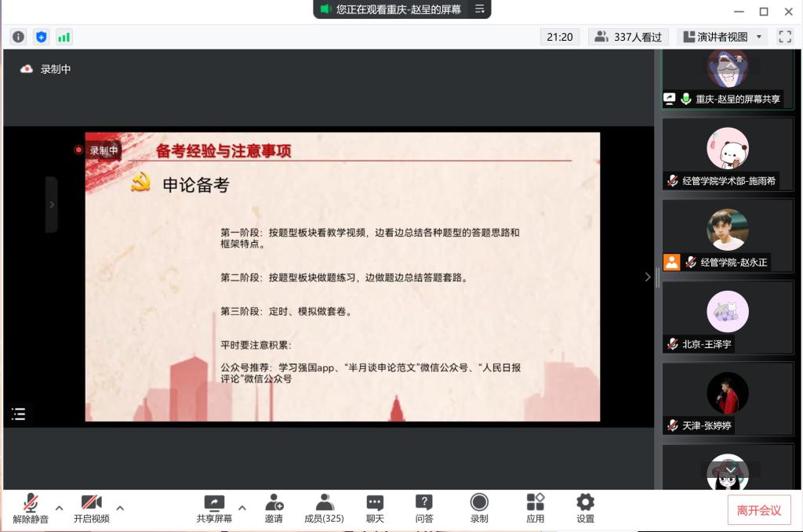The image size is (803, 532).
Task: Select 经管学院-赵永正 participant tile
Action: point(728,237)
